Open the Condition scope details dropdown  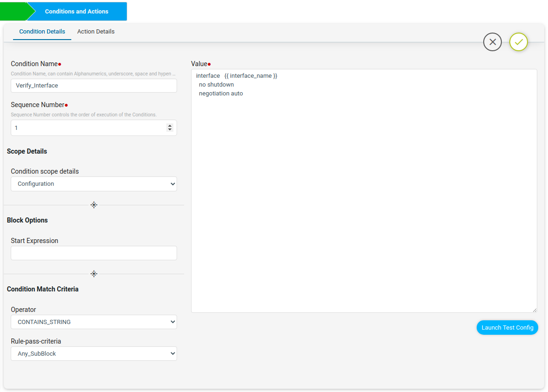point(94,184)
